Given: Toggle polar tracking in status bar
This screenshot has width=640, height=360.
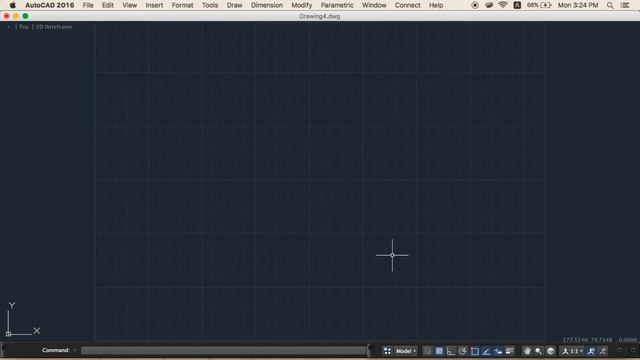Looking at the screenshot, I should [463, 351].
